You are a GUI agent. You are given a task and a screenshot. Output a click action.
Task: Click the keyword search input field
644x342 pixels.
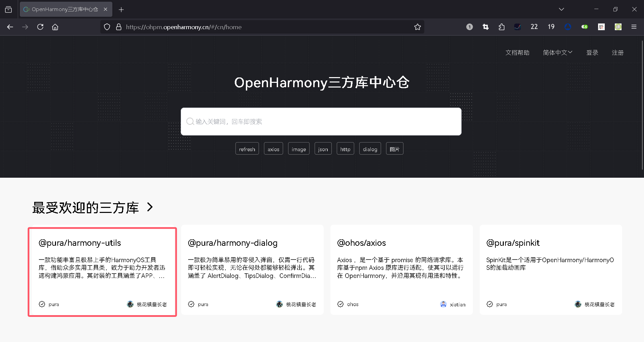[321, 121]
